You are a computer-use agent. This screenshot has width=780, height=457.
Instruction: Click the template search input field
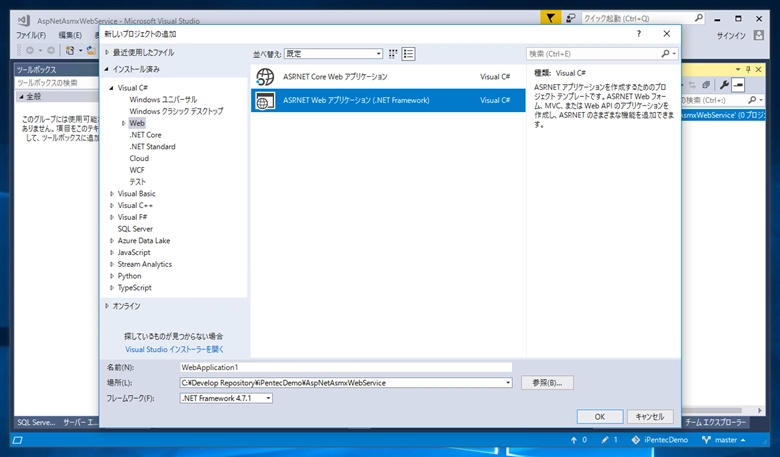pos(593,54)
